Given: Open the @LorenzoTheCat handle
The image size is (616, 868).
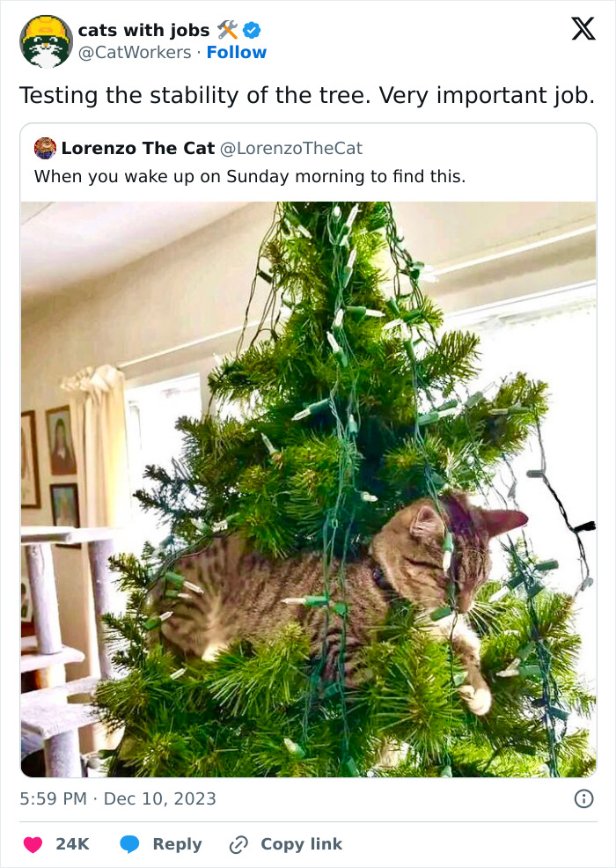Looking at the screenshot, I should point(290,149).
